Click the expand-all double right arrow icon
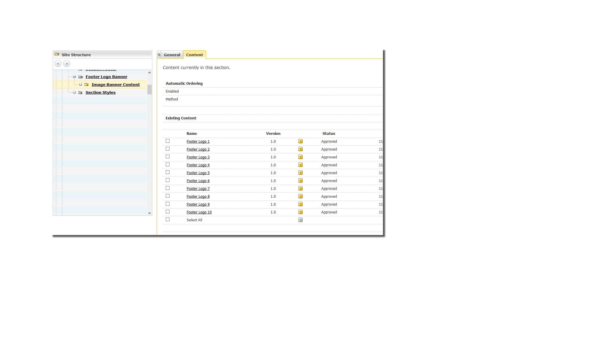The image size is (597, 364). tap(67, 63)
